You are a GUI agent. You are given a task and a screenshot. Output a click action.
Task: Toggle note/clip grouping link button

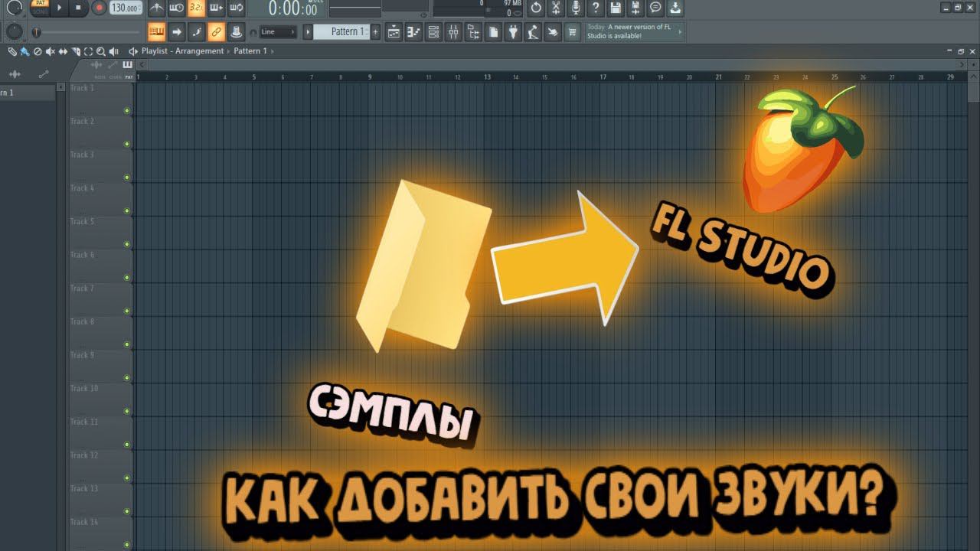click(x=216, y=31)
